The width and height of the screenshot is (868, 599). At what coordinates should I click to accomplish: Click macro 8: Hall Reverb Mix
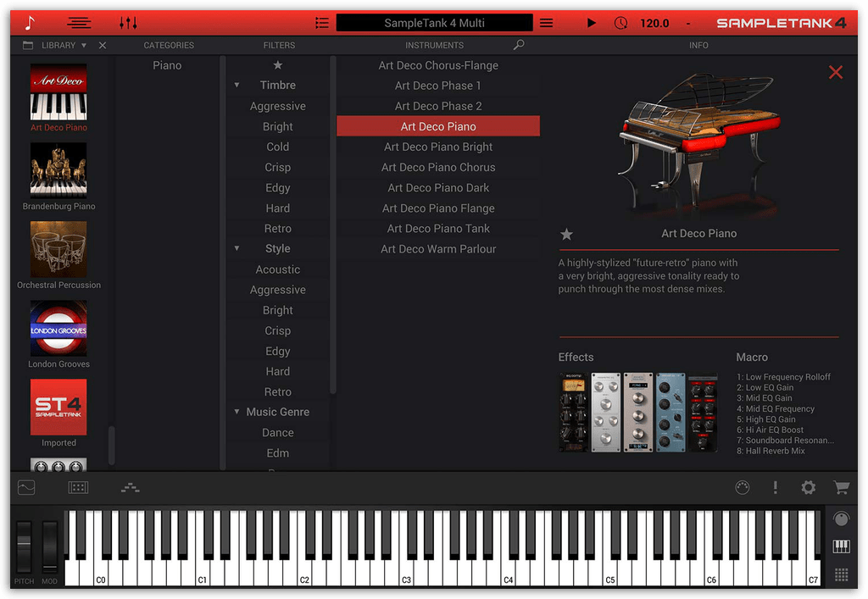771,451
